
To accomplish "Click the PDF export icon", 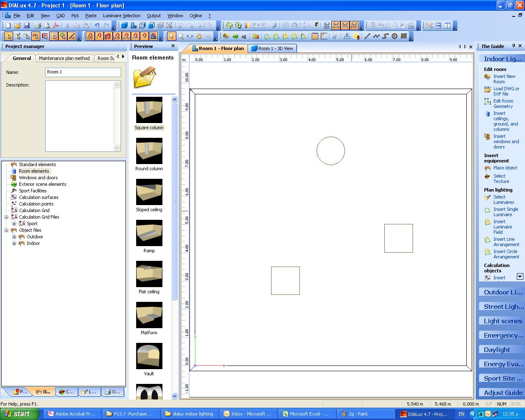I will [56, 25].
